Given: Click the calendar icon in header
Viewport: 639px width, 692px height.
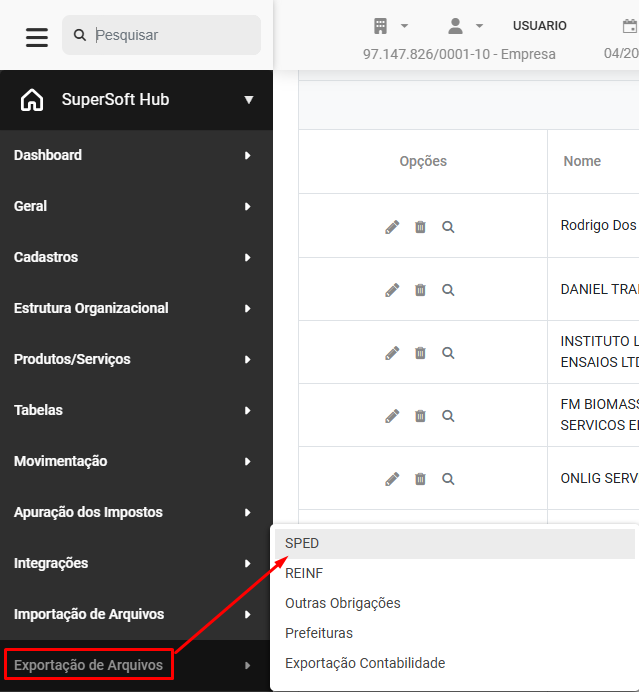Looking at the screenshot, I should [x=630, y=26].
